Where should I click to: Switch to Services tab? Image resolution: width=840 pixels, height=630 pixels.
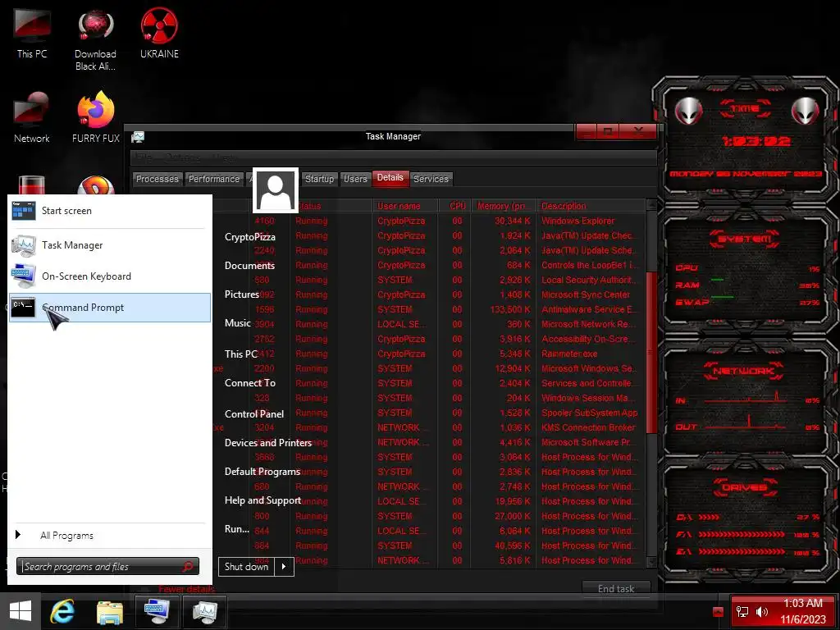(431, 179)
